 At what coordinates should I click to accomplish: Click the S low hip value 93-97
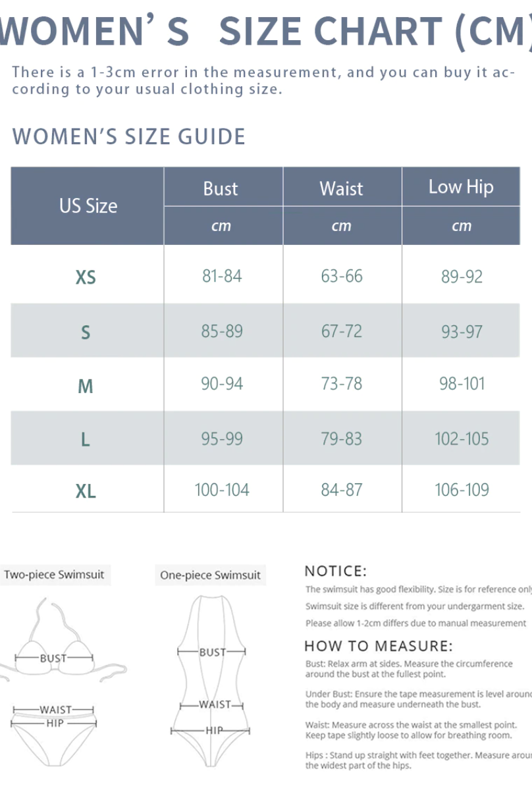462,332
